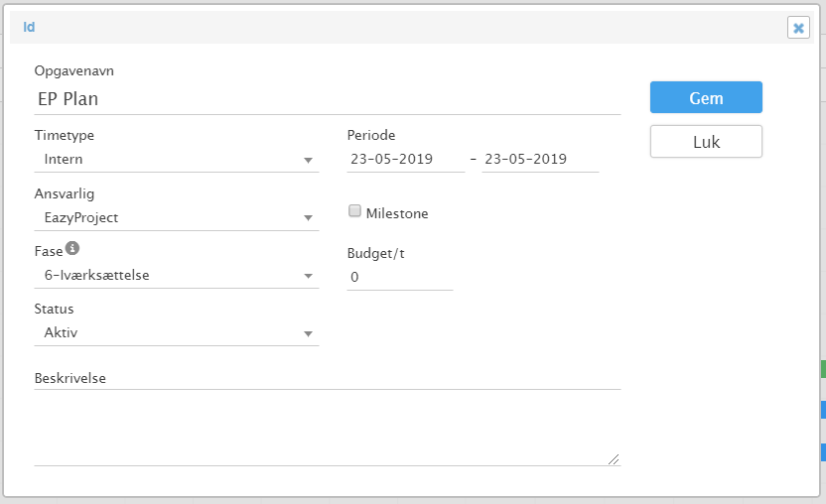Select the Aktiv status combo box
Screen dimensions: 826x504
tap(177, 332)
